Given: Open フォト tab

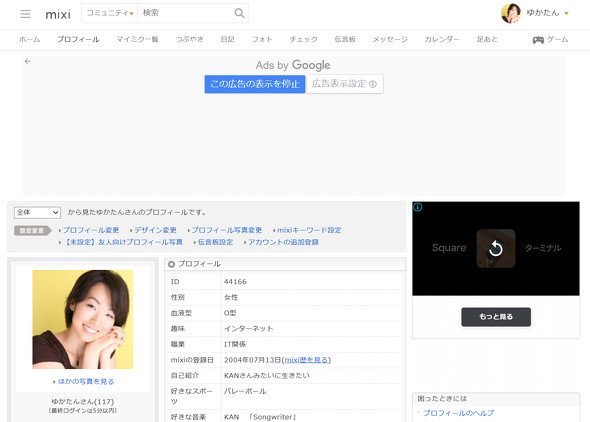Looking at the screenshot, I should 262,39.
